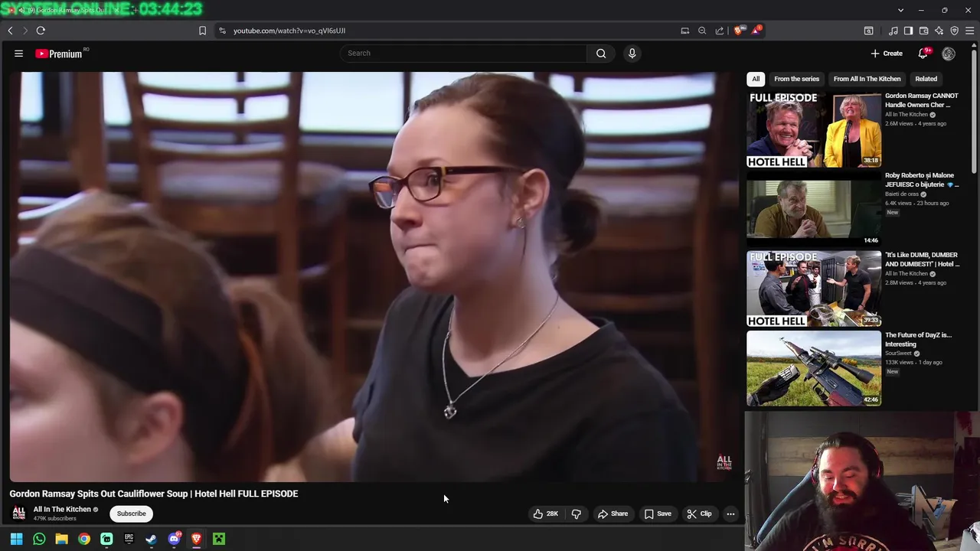Open Discord from taskbar

[x=174, y=539]
